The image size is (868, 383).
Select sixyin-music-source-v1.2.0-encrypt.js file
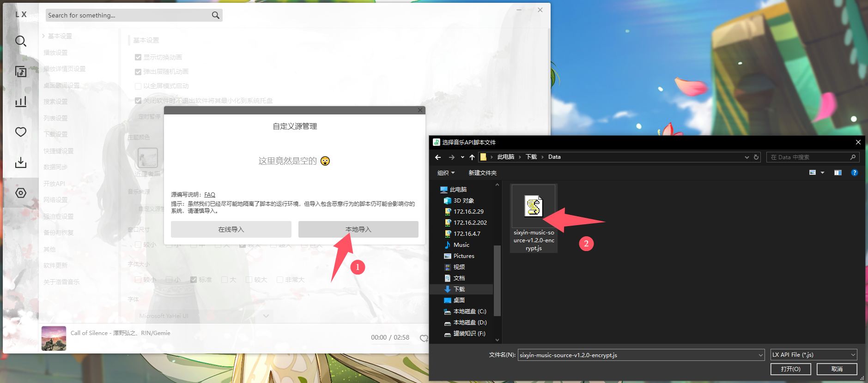pyautogui.click(x=534, y=218)
